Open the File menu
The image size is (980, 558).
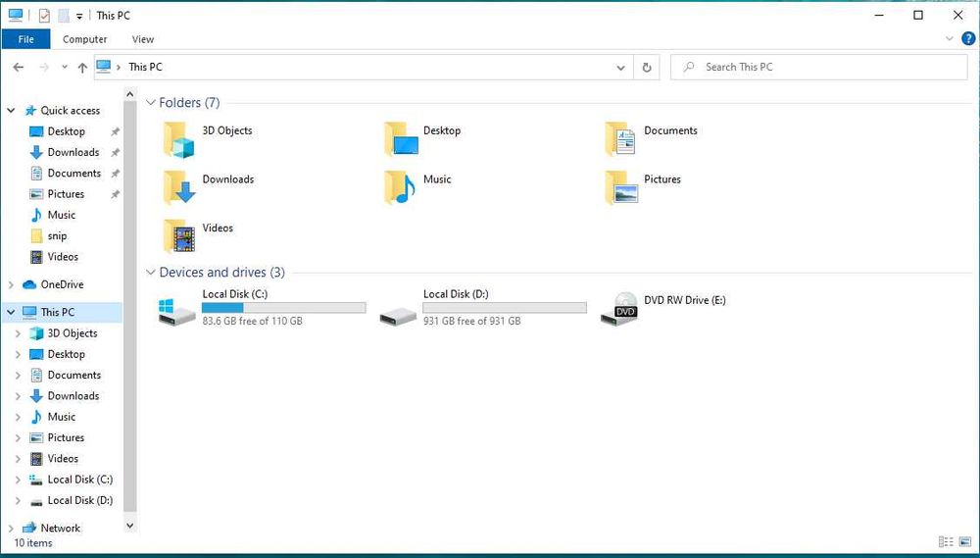point(26,39)
